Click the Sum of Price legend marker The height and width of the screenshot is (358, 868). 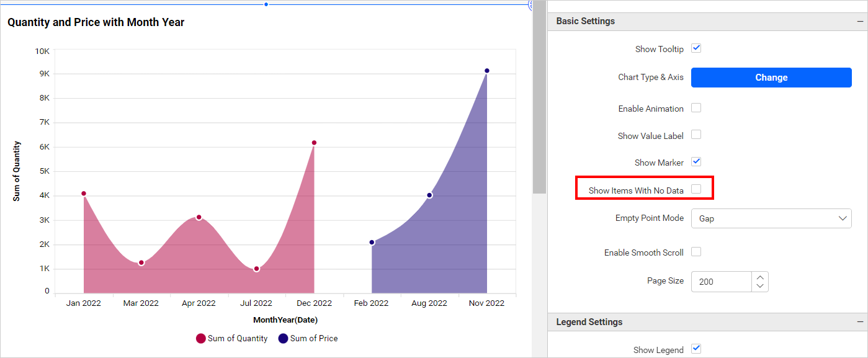click(x=283, y=339)
